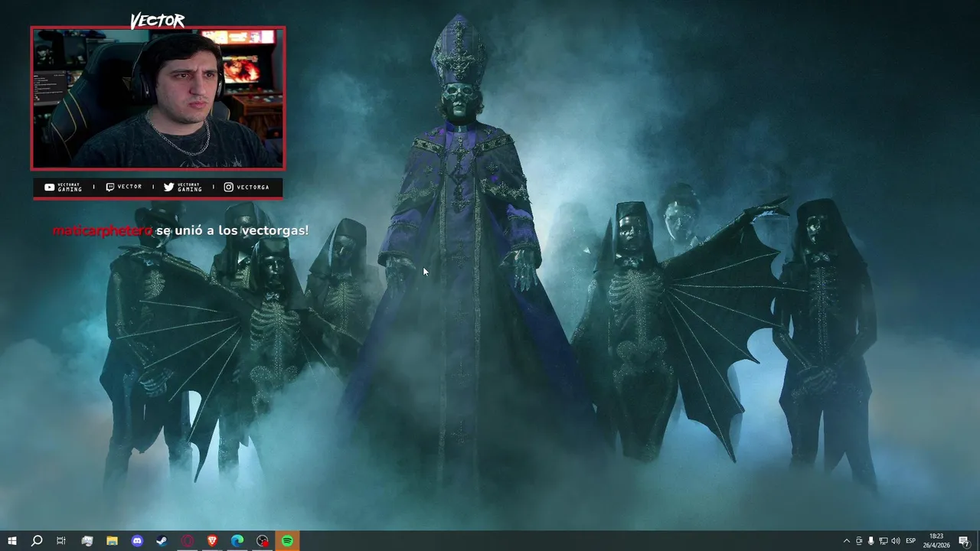
Task: Open the app left of File Explorer
Action: 87,541
